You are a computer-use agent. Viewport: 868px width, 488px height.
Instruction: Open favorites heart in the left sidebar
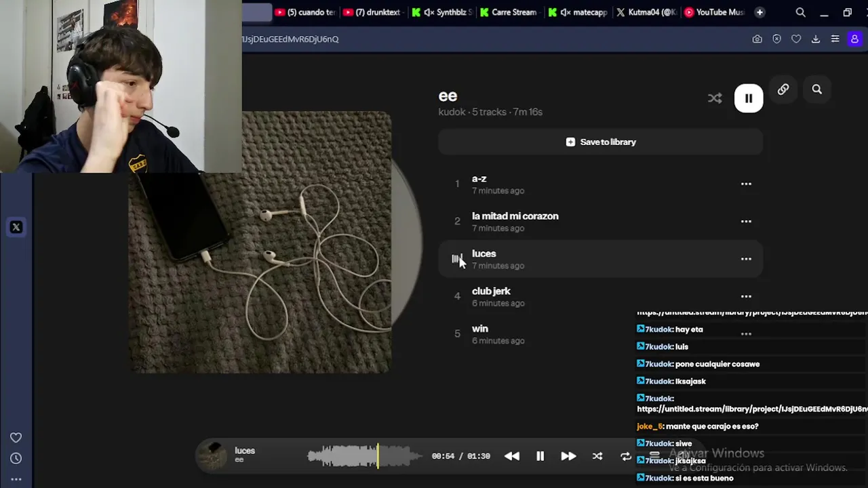coord(16,438)
